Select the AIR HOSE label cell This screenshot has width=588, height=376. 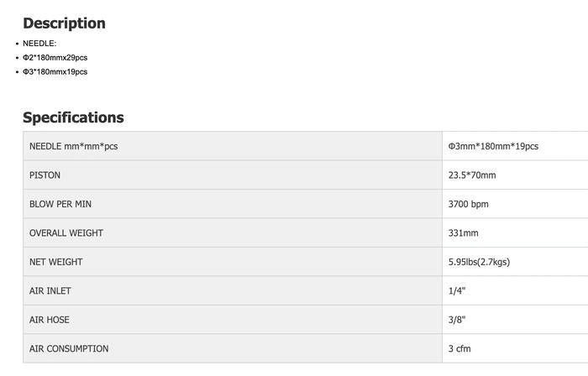(x=50, y=320)
